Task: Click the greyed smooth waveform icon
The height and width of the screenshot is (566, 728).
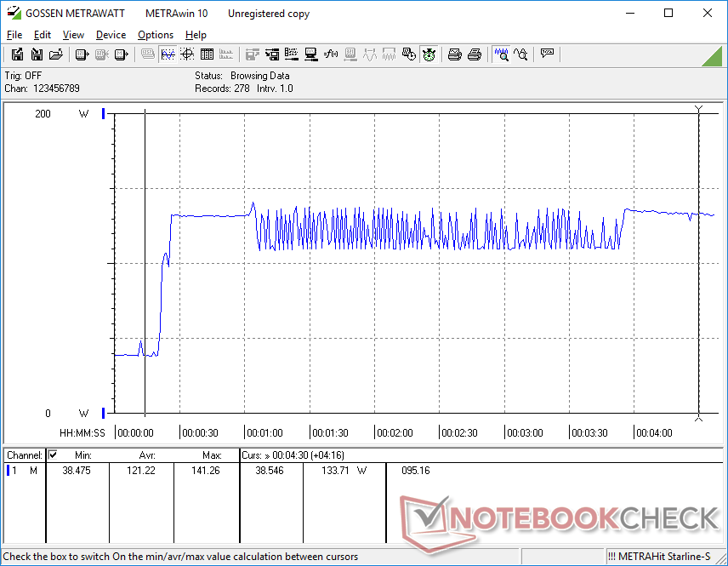Action: click(370, 54)
